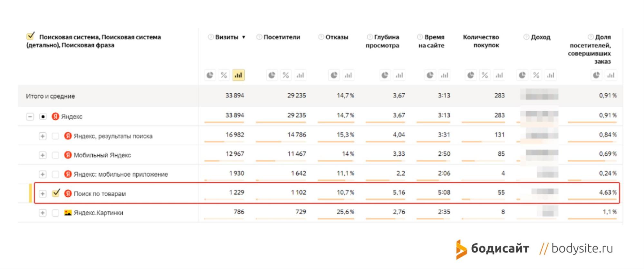The width and height of the screenshot is (644, 270).
Task: Click view depth value 2,2
Action: [401, 173]
